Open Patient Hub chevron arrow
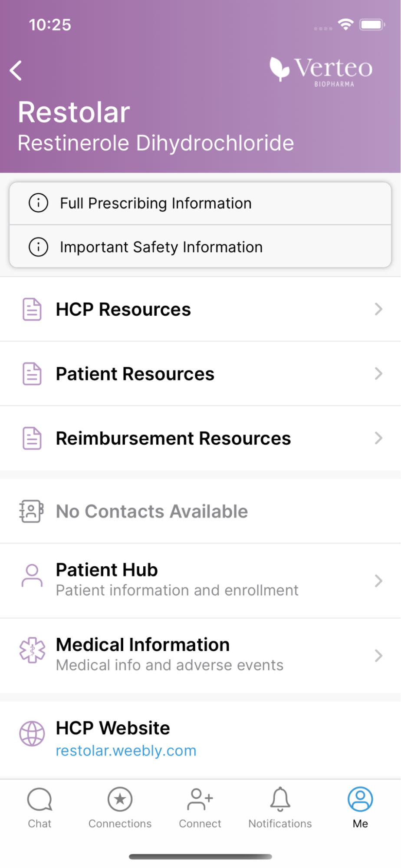Viewport: 401px width, 868px height. (378, 581)
